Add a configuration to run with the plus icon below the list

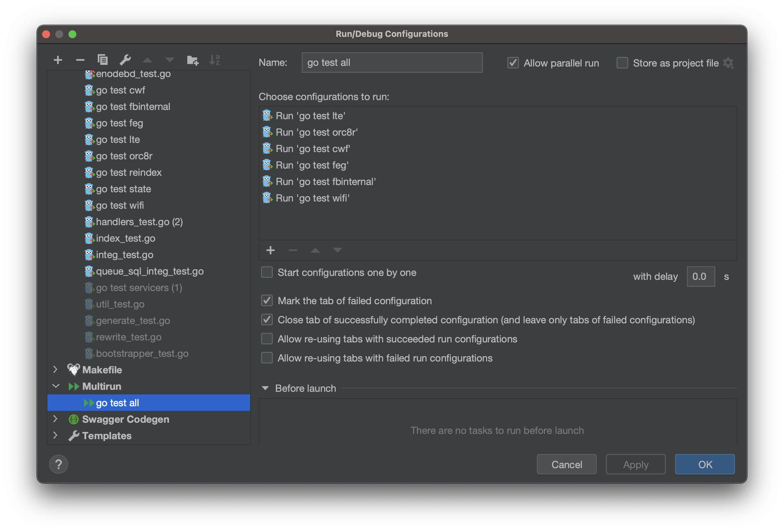pyautogui.click(x=271, y=250)
